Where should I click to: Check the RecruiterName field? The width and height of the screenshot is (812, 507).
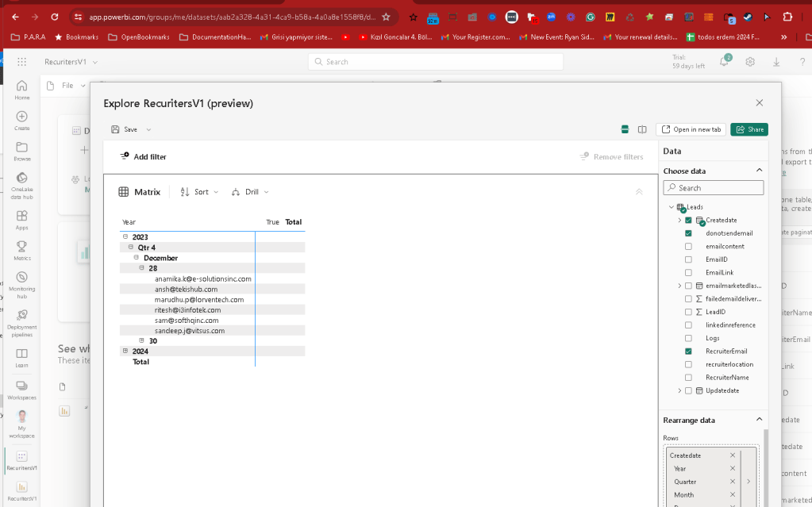(x=688, y=378)
